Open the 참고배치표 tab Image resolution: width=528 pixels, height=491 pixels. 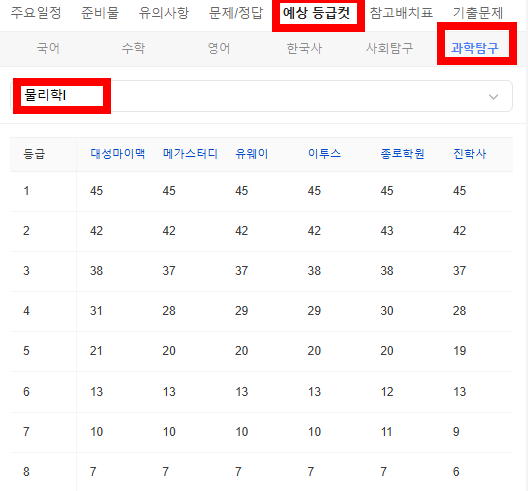pos(401,13)
